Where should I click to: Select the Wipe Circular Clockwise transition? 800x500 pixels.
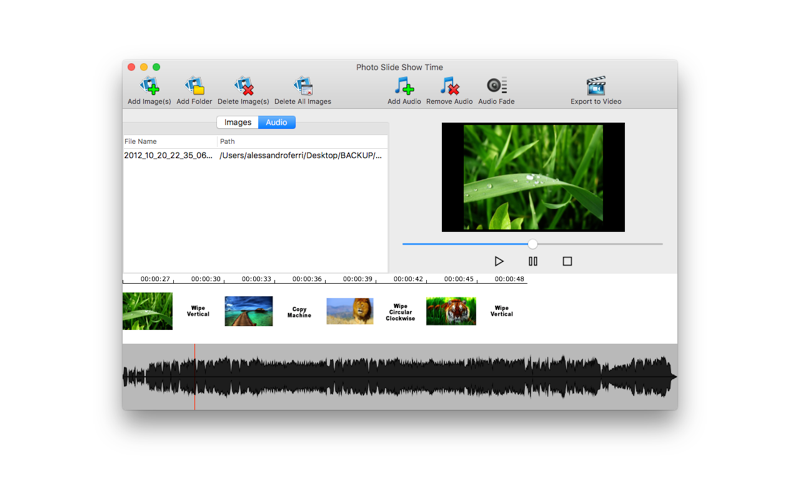(400, 312)
